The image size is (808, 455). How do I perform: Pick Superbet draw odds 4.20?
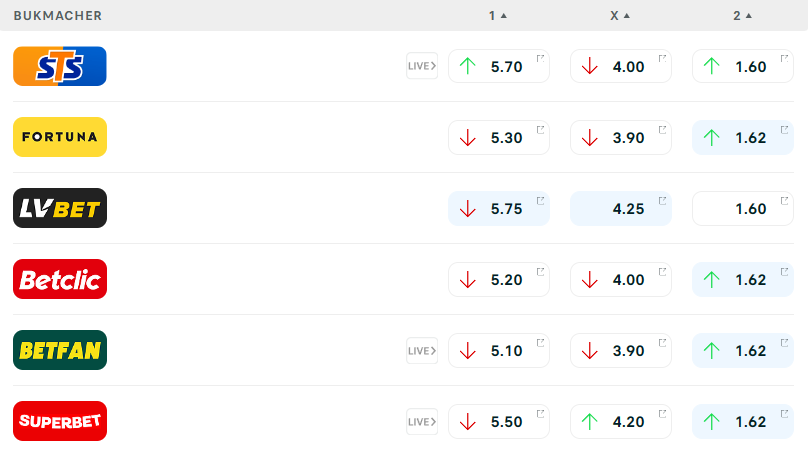click(621, 421)
